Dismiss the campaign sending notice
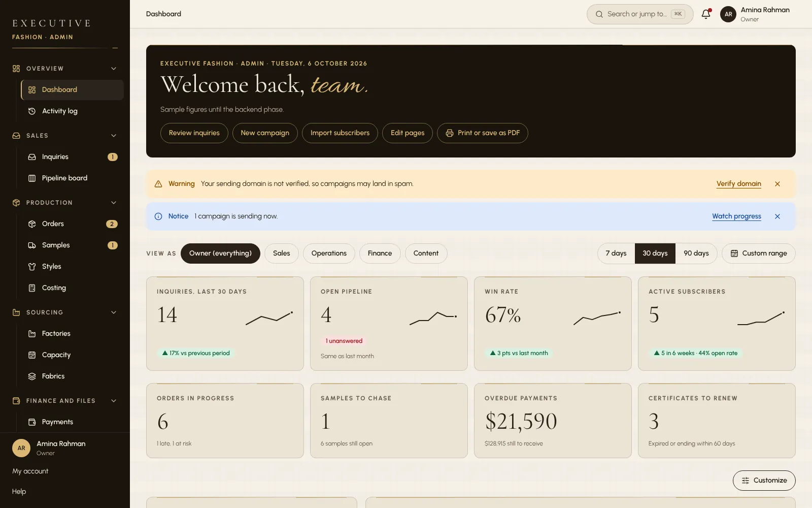Viewport: 812px width, 508px height. pos(777,216)
